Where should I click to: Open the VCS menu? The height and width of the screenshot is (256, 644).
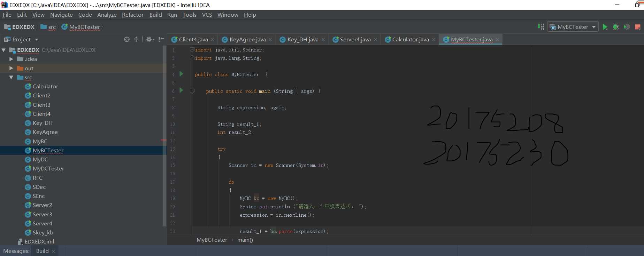(x=207, y=15)
